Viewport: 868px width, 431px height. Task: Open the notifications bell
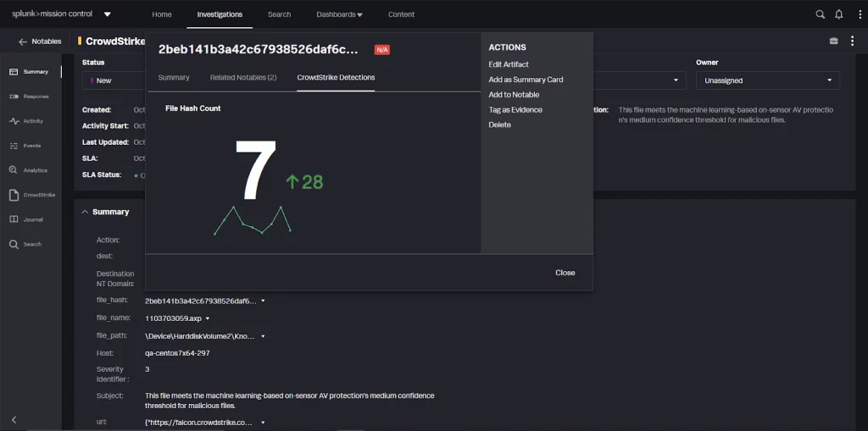(x=839, y=14)
